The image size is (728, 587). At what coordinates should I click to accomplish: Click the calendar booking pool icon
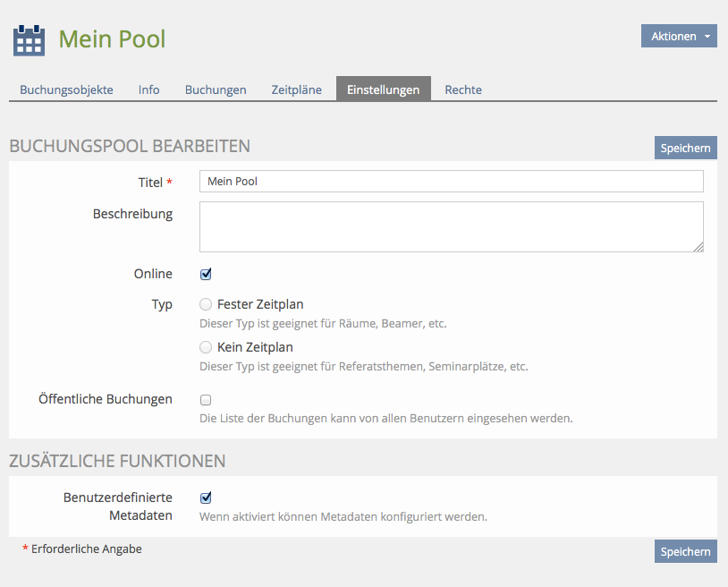point(29,40)
